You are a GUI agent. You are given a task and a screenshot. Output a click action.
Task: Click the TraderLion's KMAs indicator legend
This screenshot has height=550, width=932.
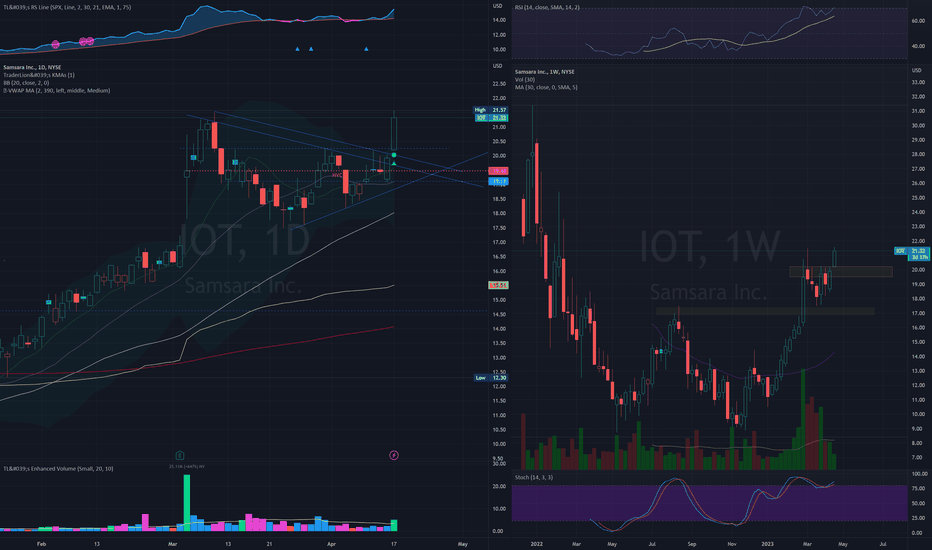(x=39, y=75)
